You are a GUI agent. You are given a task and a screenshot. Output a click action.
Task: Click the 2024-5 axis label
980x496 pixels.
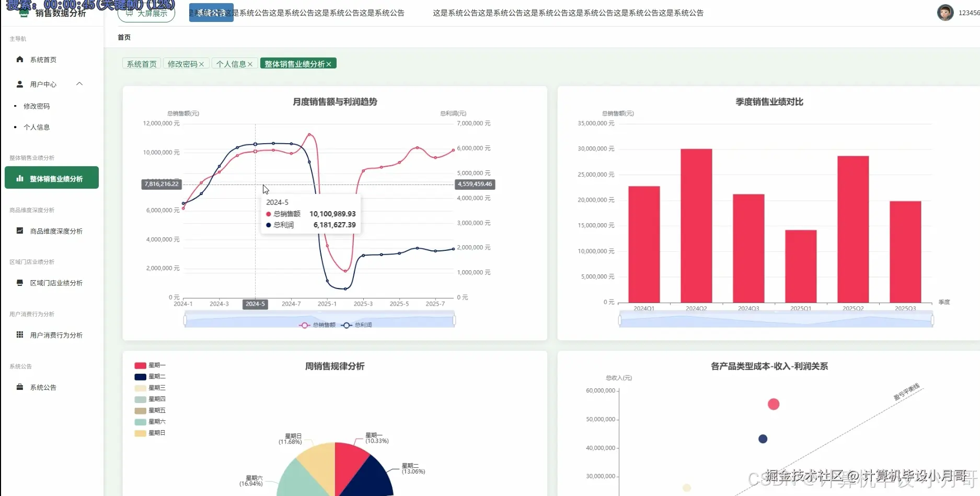pyautogui.click(x=255, y=304)
